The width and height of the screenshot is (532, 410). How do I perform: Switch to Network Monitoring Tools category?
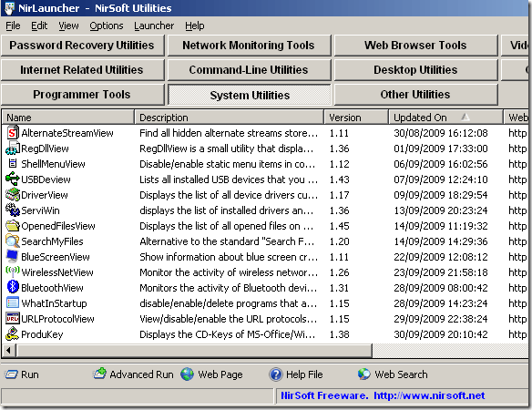249,46
